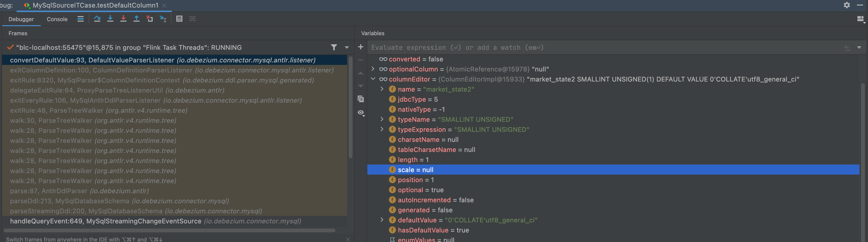Click the Frames list vertical scrollbar
The width and height of the screenshot is (868, 242).
pyautogui.click(x=350, y=107)
